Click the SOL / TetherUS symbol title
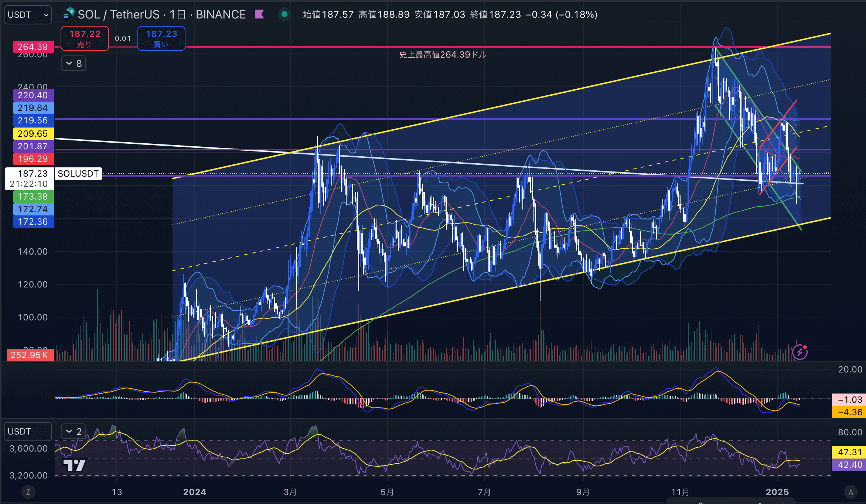866x504 pixels. click(119, 14)
